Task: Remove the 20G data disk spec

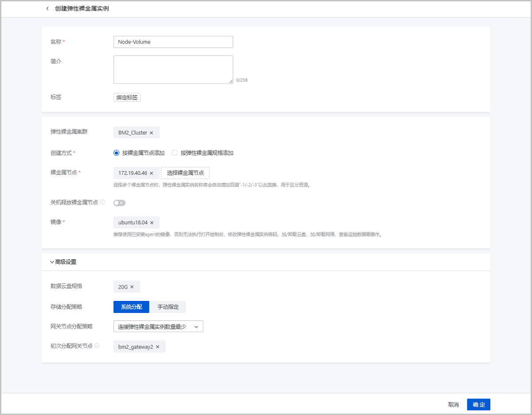Action: [x=132, y=287]
